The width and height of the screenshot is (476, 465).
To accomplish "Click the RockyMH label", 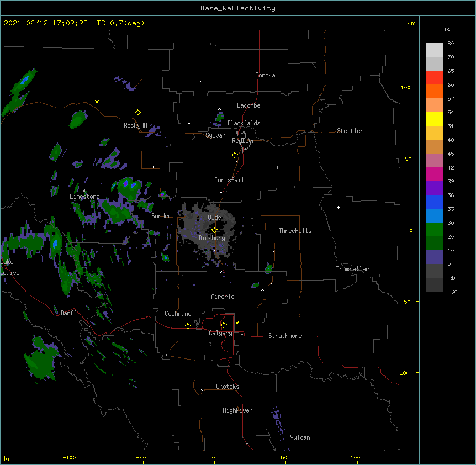I will [x=135, y=125].
